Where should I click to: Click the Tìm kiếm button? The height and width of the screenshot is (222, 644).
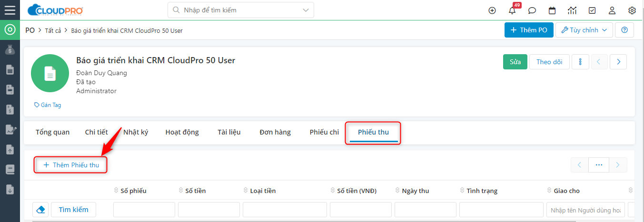pyautogui.click(x=73, y=210)
